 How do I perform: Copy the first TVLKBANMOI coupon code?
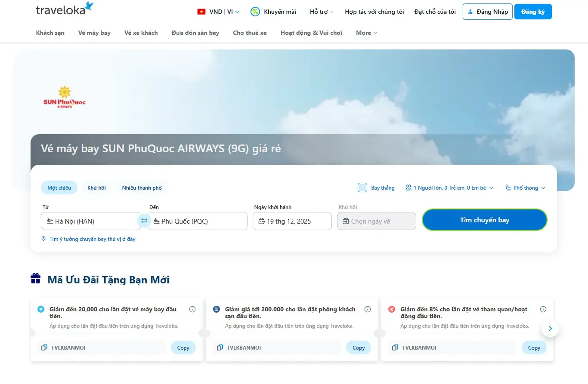pos(183,348)
